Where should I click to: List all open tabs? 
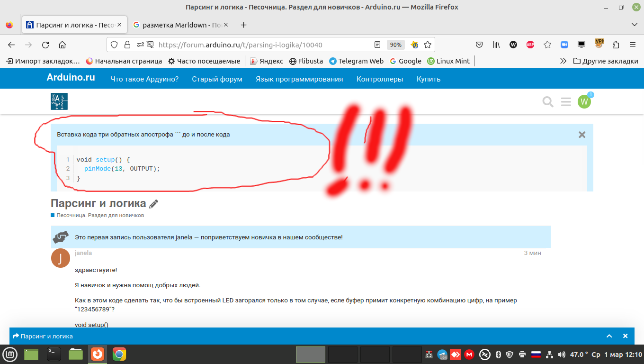click(635, 25)
